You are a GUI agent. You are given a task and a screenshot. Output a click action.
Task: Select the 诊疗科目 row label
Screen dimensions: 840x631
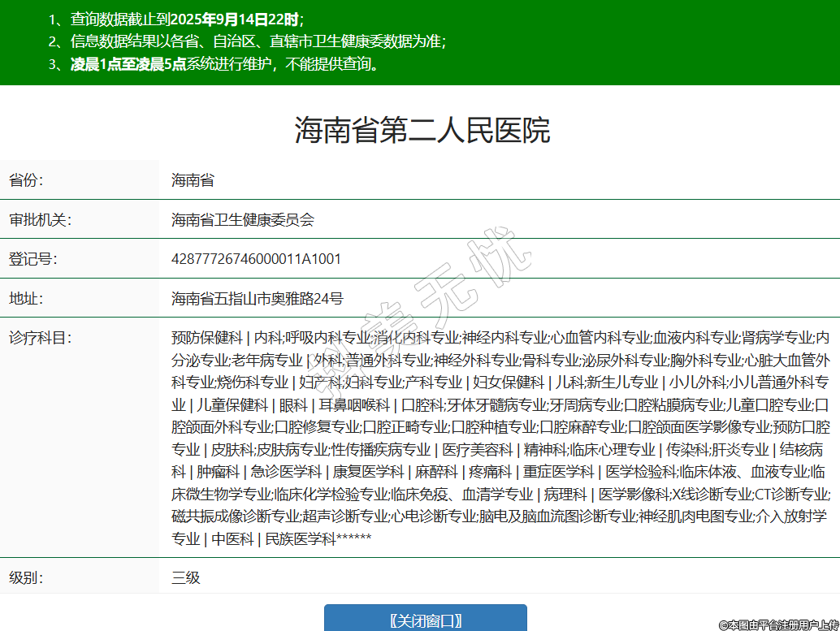40,338
